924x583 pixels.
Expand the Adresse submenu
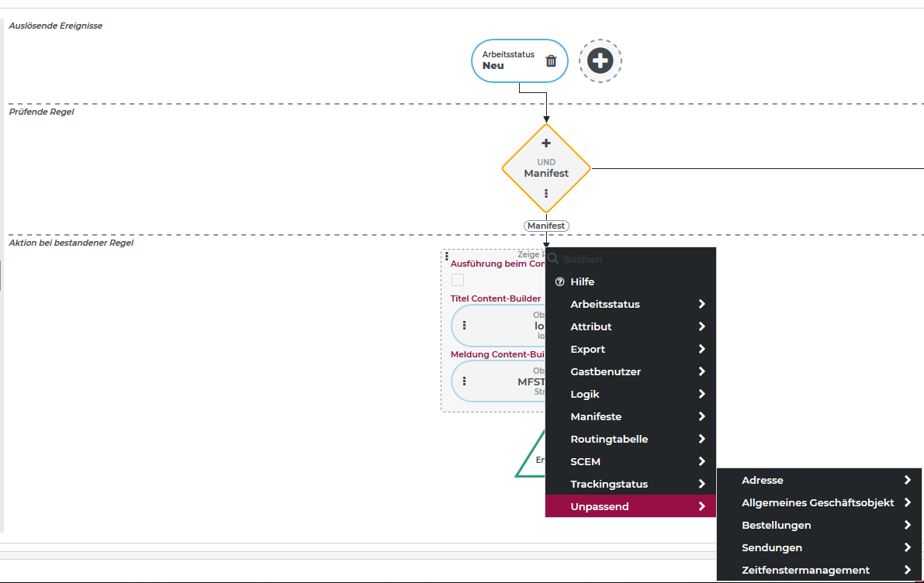907,481
